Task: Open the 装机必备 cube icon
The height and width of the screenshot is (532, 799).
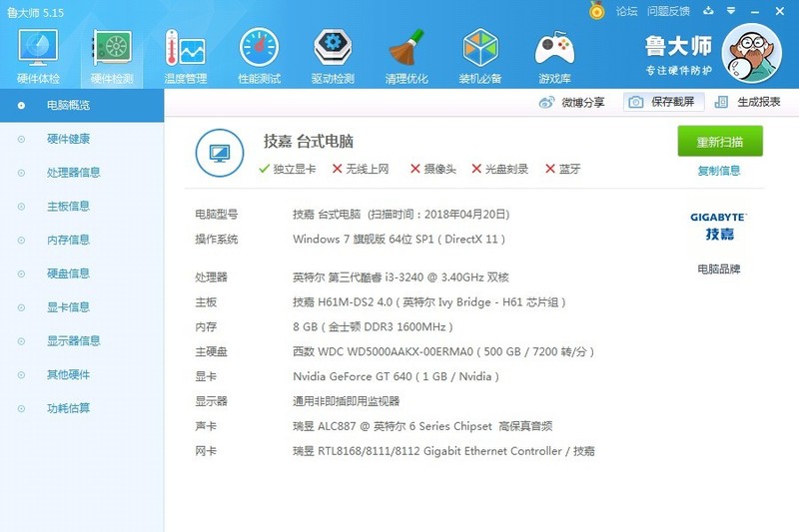Action: tap(480, 55)
